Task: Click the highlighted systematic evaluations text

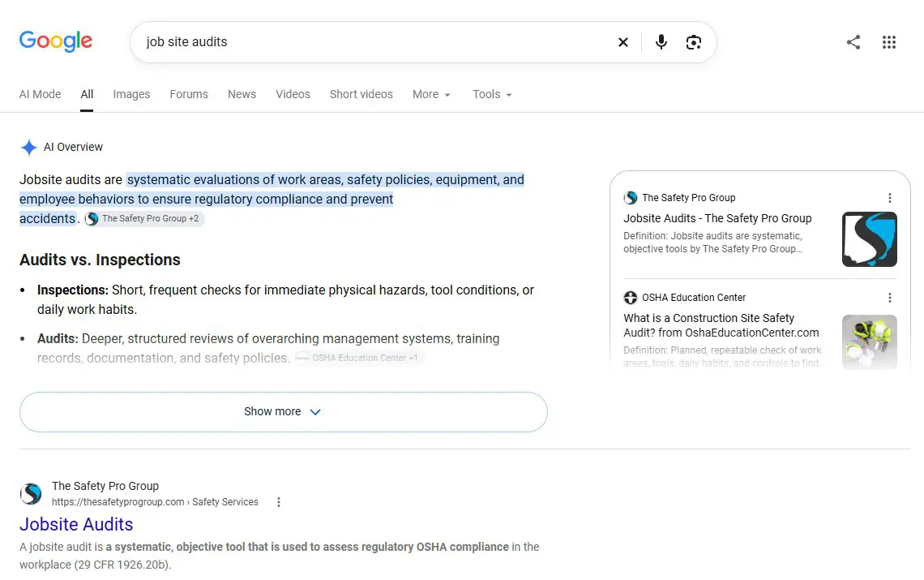Action: coord(272,199)
